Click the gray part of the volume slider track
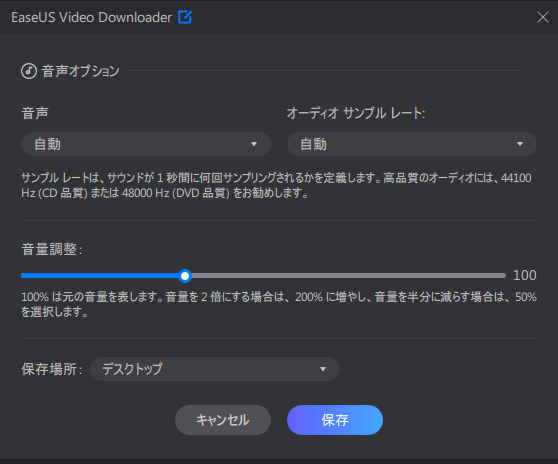This screenshot has height=464, width=558. [x=348, y=276]
